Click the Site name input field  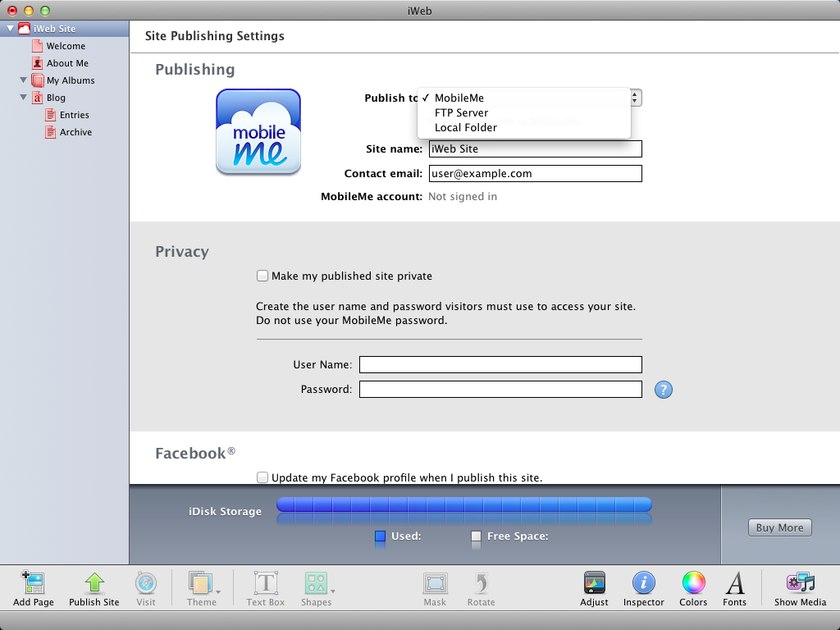click(x=535, y=149)
